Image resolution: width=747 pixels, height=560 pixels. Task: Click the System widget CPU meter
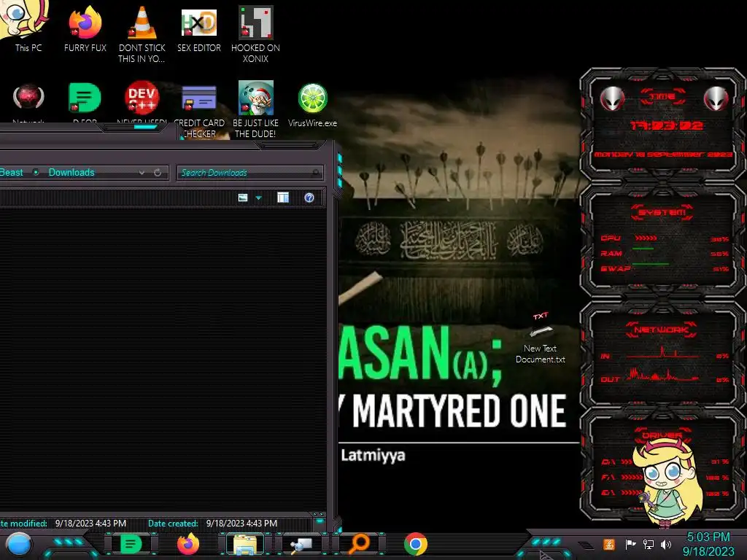point(646,238)
